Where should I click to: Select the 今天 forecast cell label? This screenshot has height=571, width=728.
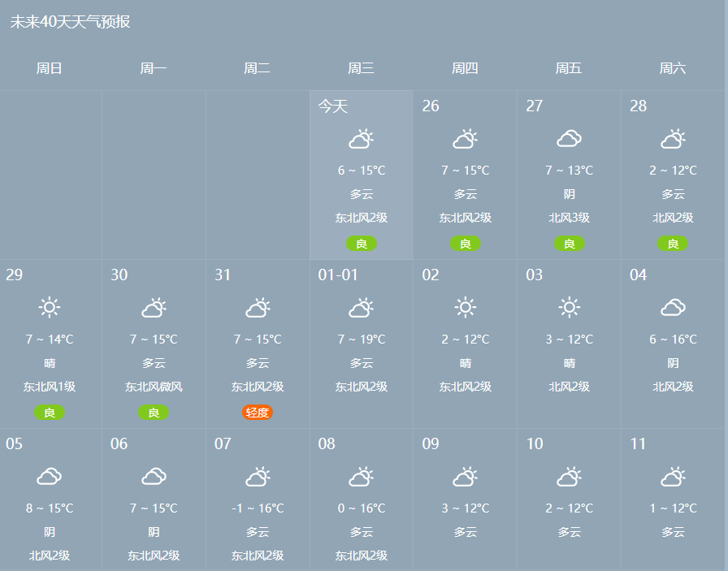point(332,106)
